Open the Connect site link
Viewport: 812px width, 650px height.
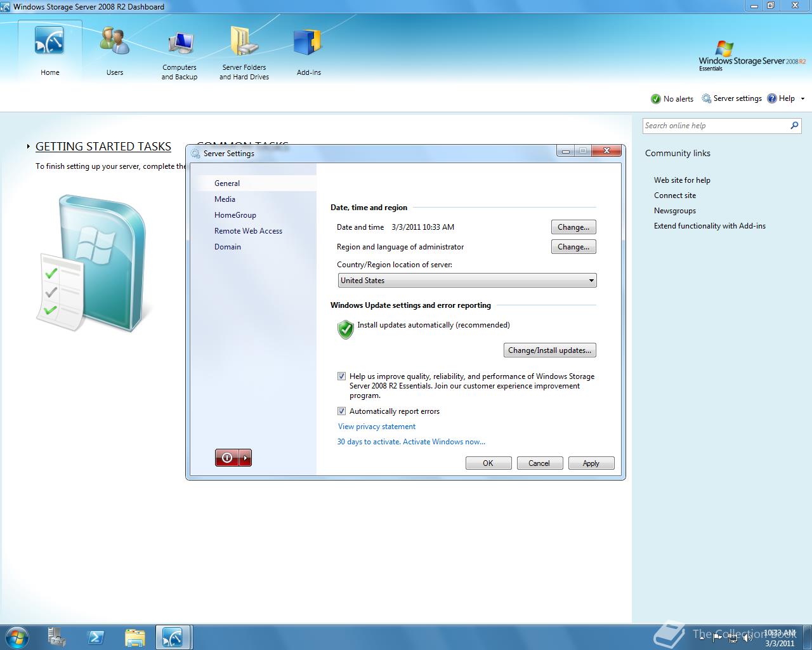[x=675, y=196]
